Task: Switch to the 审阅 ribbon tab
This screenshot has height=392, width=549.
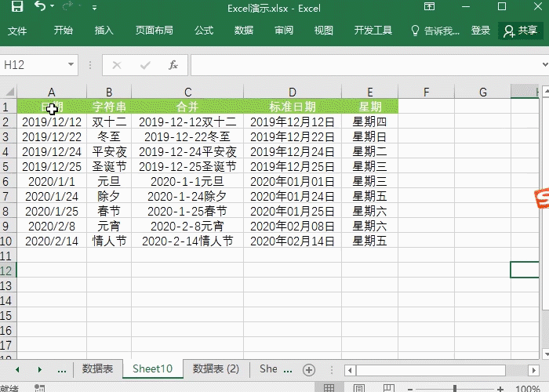Action: coord(284,31)
